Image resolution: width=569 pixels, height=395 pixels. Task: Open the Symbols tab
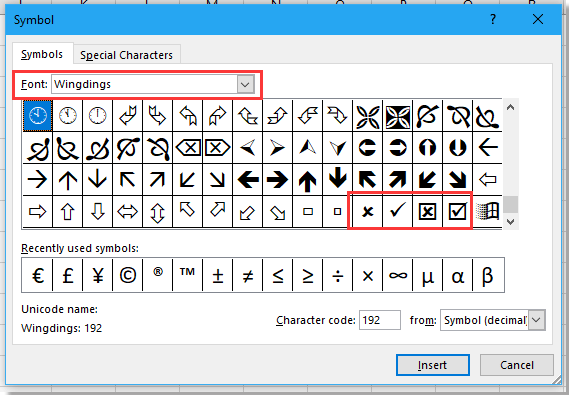42,54
